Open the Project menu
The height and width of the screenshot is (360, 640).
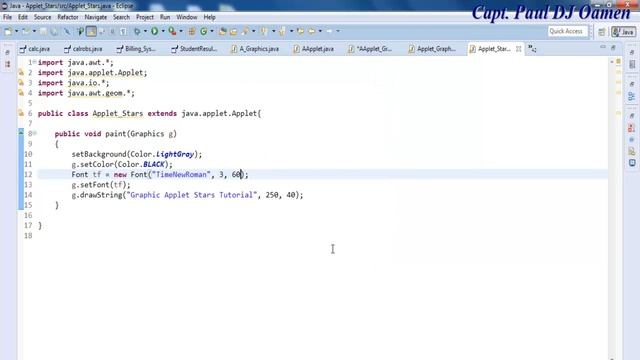tap(145, 17)
